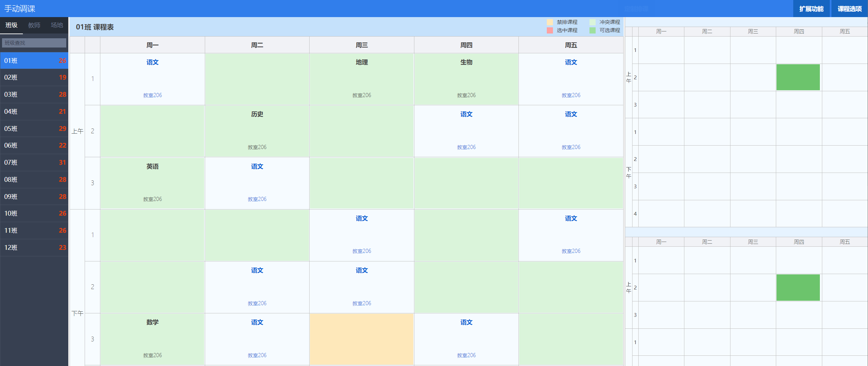This screenshot has height=366, width=868.
Task: Click empty green Wednesday morning period 3 cell
Action: click(361, 183)
